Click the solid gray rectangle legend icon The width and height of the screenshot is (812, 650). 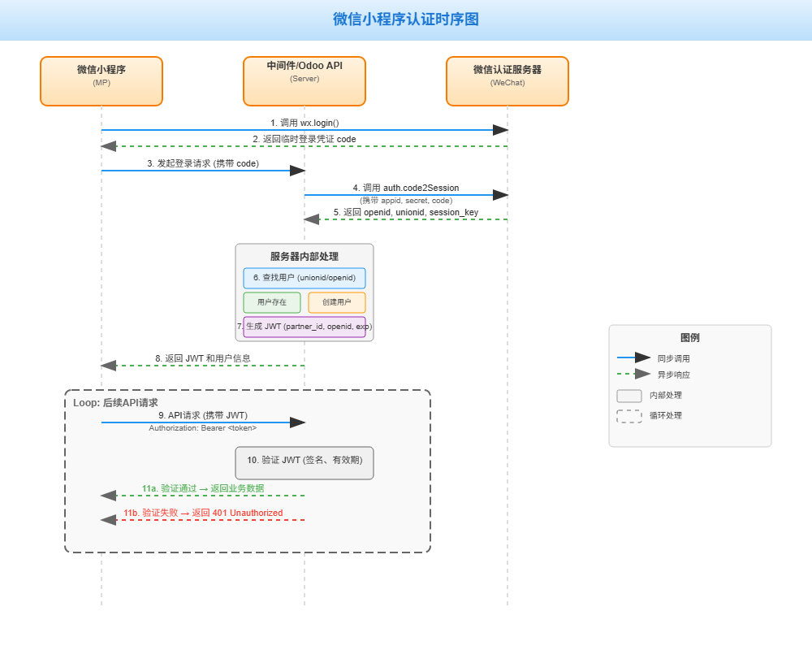coord(629,396)
